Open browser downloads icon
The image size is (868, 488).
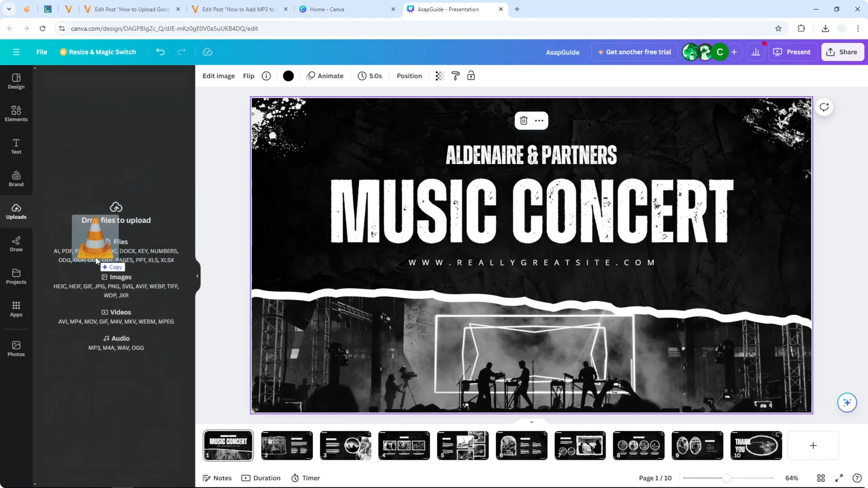coord(825,29)
